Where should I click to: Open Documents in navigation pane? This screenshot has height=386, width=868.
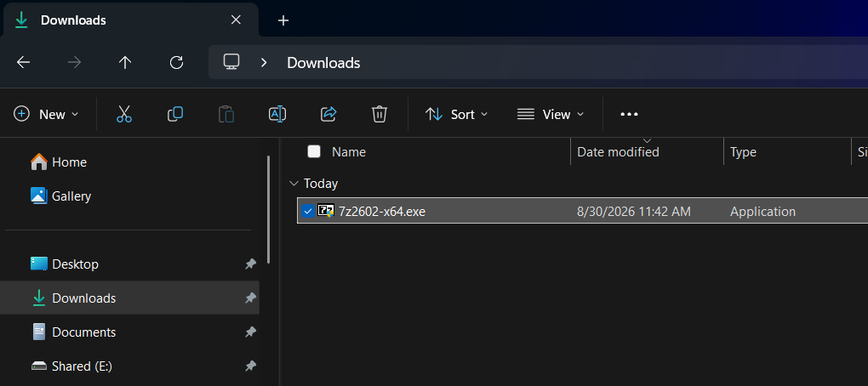click(x=73, y=332)
